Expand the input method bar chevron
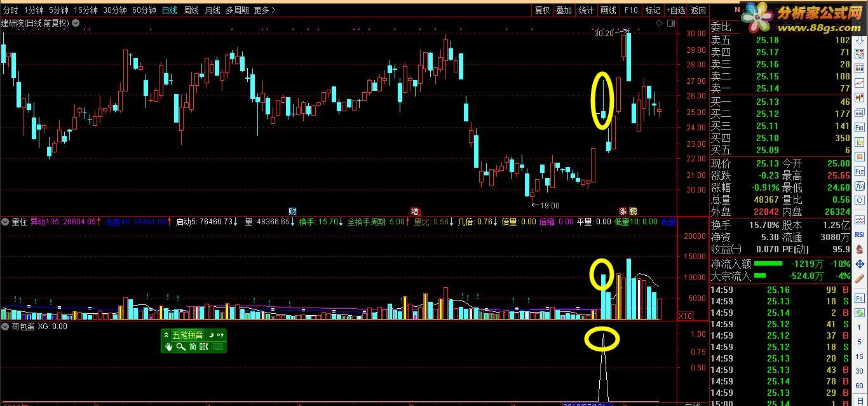Image resolution: width=868 pixels, height=406 pixels. [x=166, y=335]
